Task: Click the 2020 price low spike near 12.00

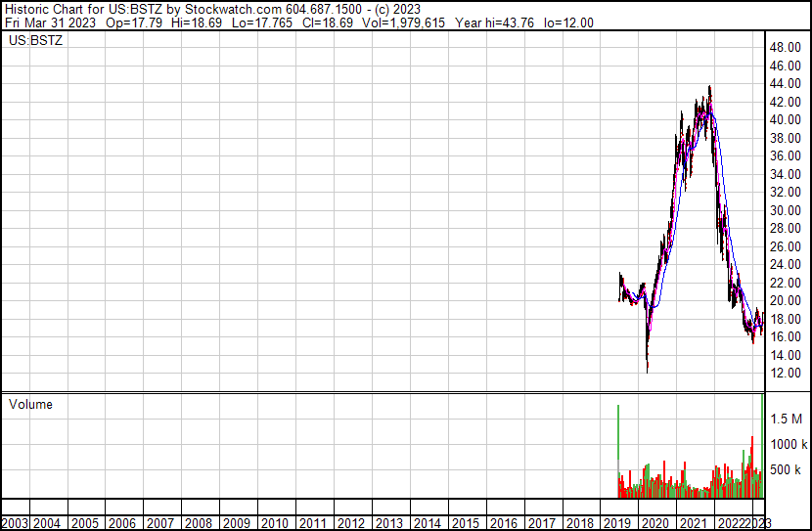Action: [x=648, y=370]
